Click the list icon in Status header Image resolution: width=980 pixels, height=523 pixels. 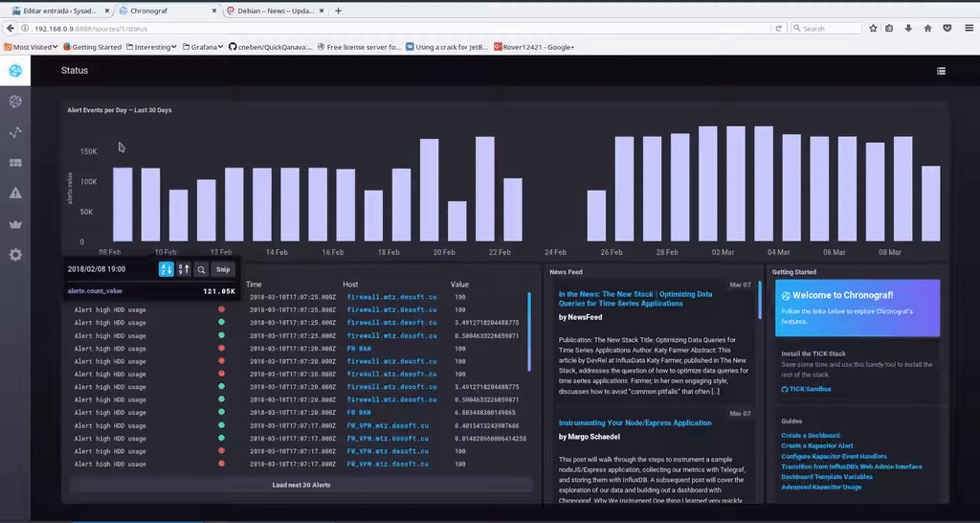coord(941,71)
